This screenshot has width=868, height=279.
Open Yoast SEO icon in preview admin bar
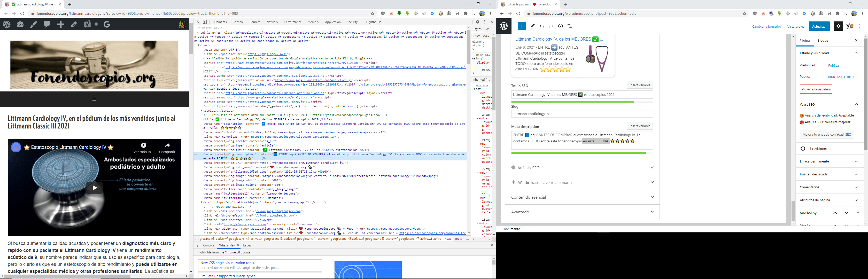[87, 24]
